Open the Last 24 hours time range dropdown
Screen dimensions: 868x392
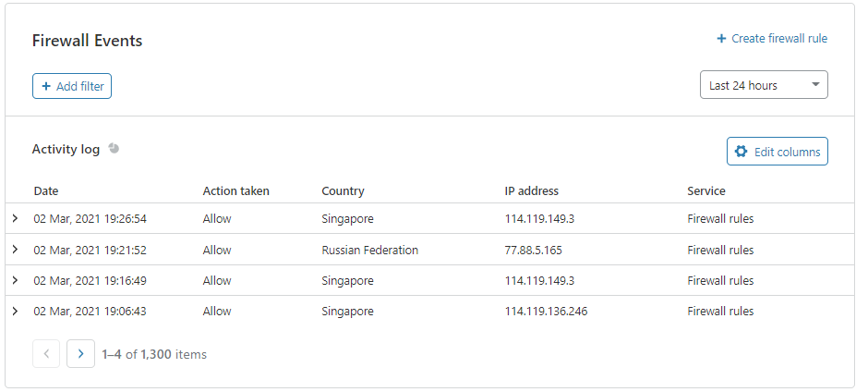764,85
